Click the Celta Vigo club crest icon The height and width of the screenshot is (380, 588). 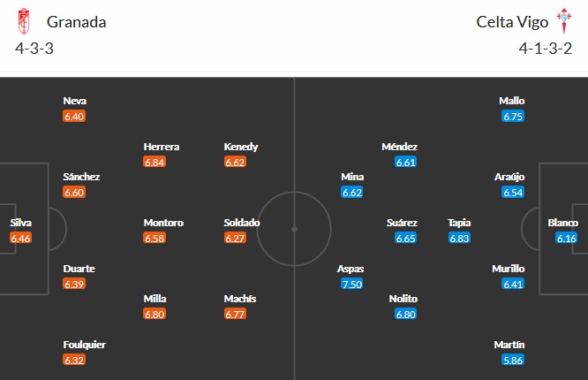pyautogui.click(x=562, y=21)
